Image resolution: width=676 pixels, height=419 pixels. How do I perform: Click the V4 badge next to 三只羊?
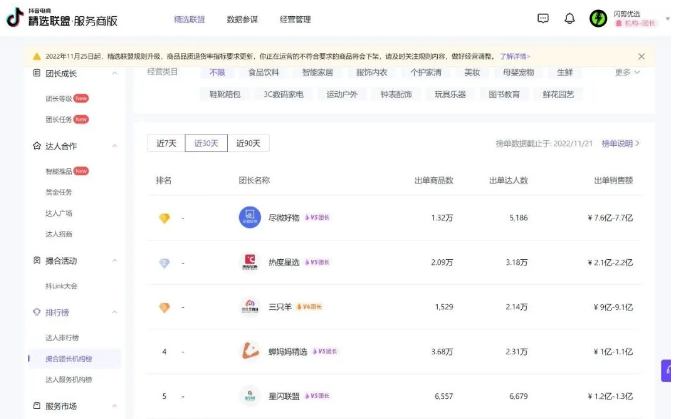pyautogui.click(x=310, y=307)
